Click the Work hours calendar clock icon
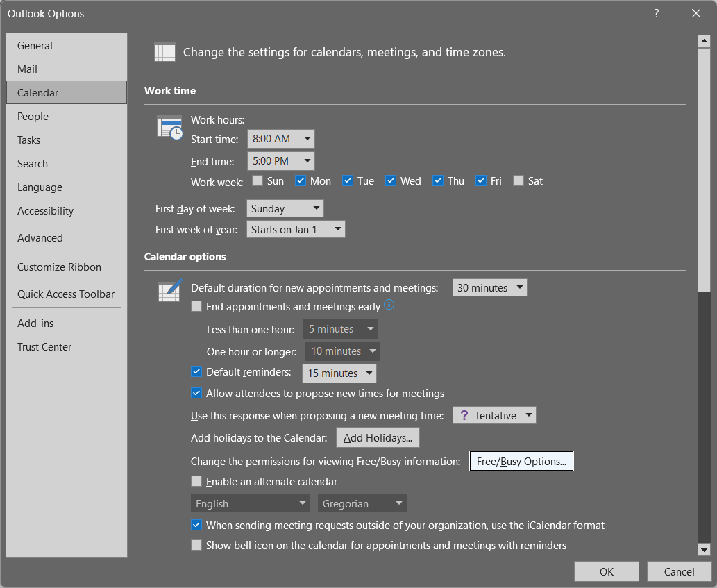 (x=169, y=128)
